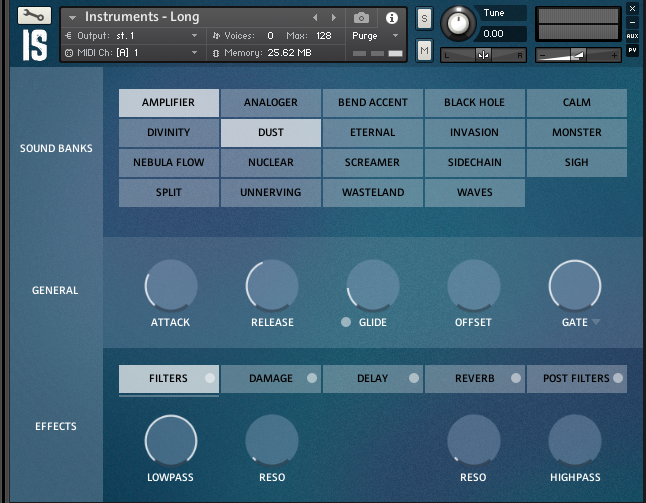Select the ETERNAL sound bank
This screenshot has height=503, width=646.
coord(373,133)
